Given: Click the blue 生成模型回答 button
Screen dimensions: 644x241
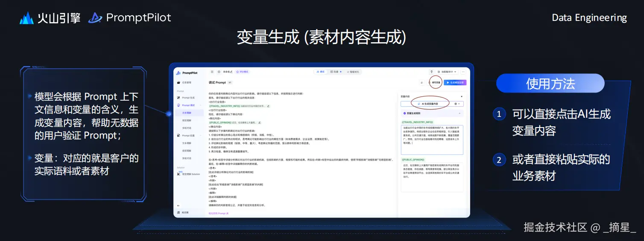Looking at the screenshot, I should (x=455, y=82).
